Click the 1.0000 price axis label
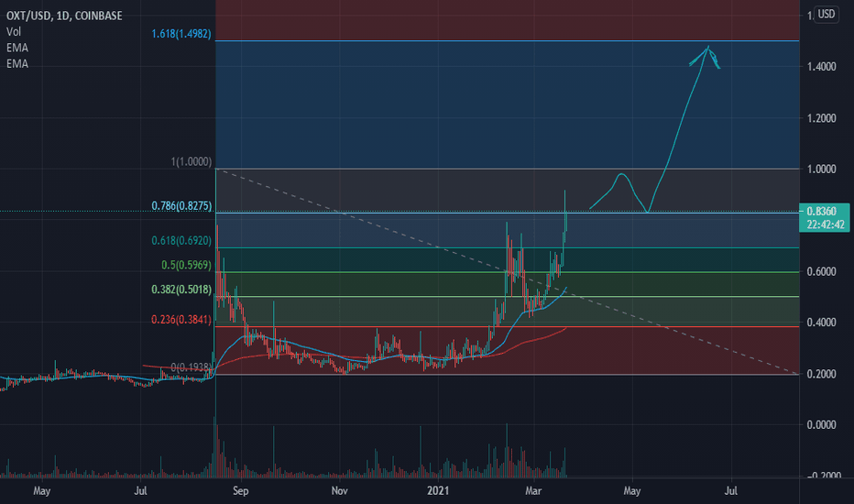854x504 pixels. (x=821, y=169)
